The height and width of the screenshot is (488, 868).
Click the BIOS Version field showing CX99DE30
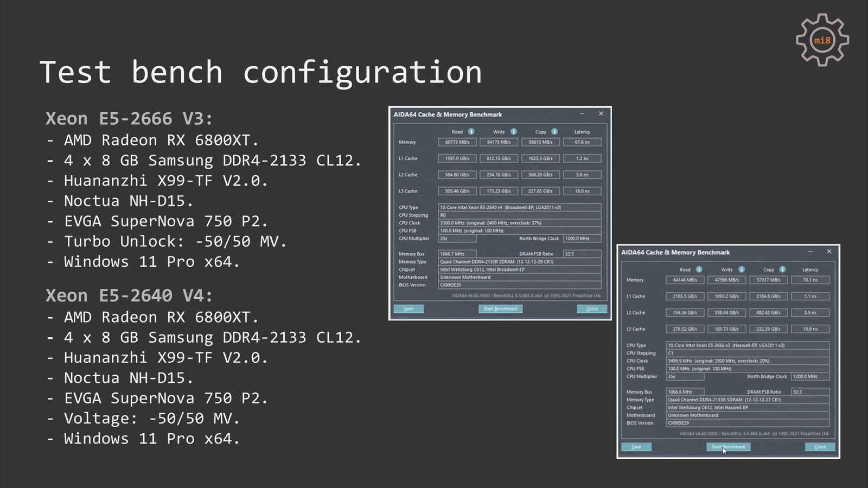pyautogui.click(x=519, y=285)
